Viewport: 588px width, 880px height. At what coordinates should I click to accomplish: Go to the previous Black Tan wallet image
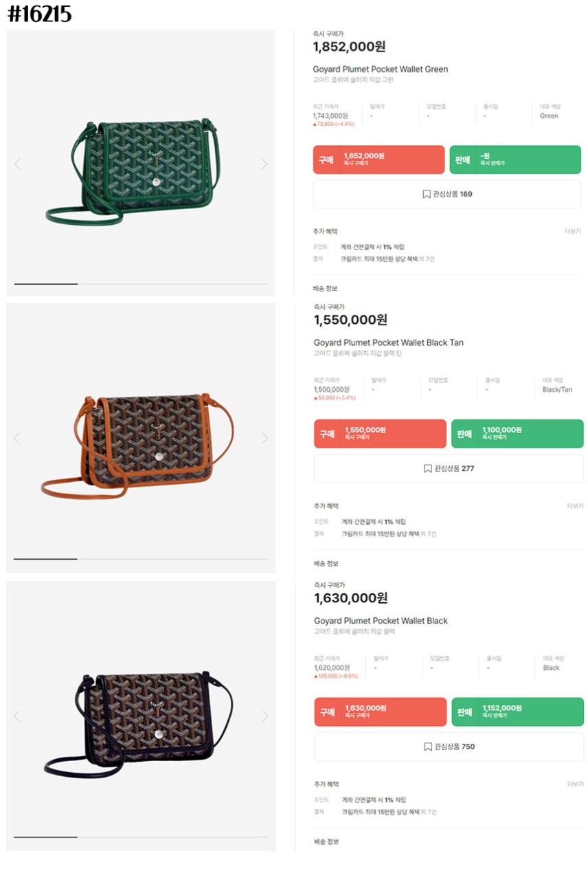pos(17,438)
